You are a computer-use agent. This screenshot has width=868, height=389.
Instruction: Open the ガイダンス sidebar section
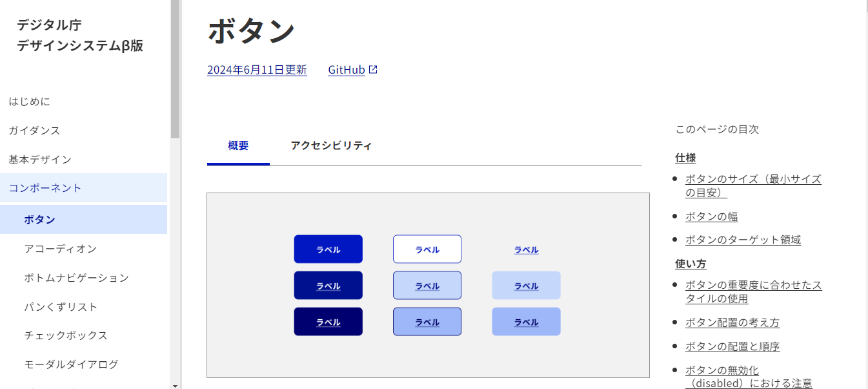click(x=34, y=131)
